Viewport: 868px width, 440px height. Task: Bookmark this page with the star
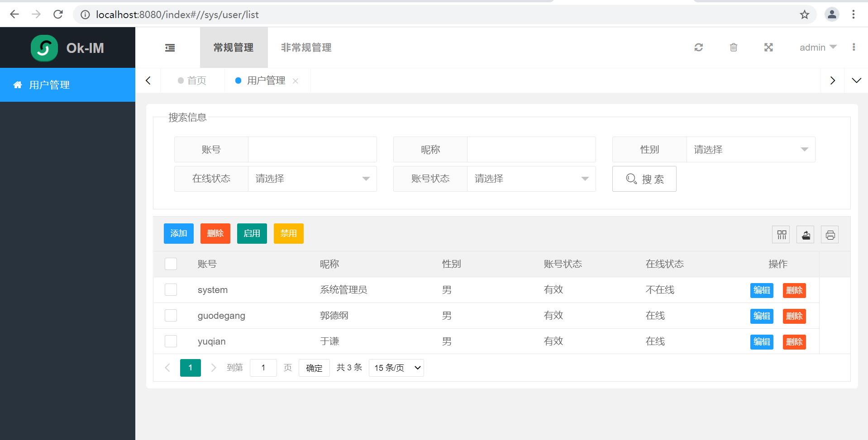tap(804, 14)
